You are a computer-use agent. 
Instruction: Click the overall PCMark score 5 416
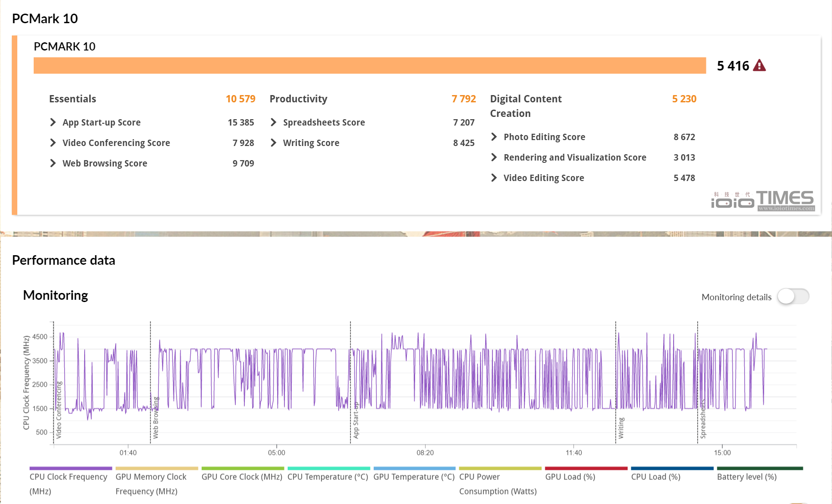(x=733, y=66)
